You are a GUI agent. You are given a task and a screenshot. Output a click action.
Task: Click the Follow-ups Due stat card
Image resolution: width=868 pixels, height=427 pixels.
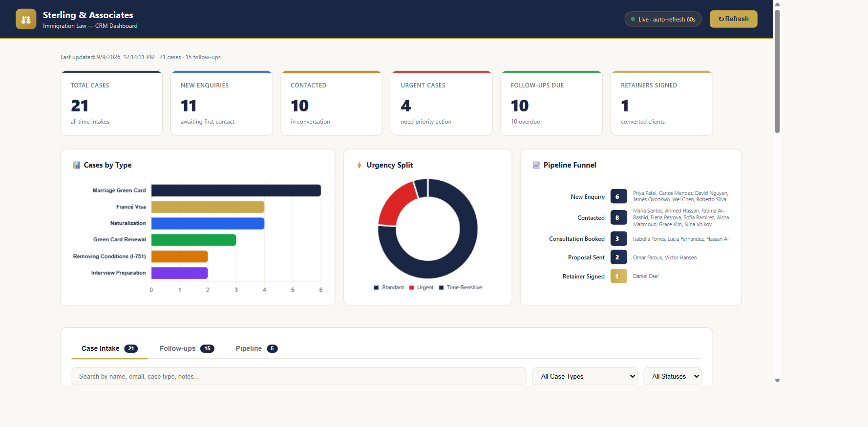pyautogui.click(x=551, y=103)
